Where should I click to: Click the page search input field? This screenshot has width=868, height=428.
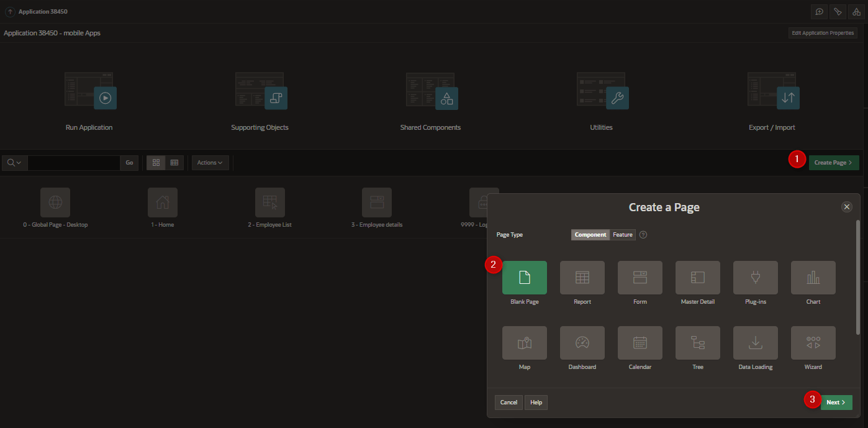click(73, 163)
